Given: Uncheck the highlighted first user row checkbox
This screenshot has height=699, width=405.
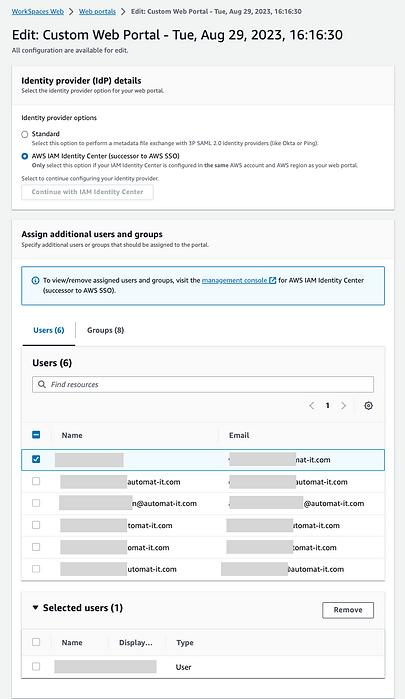Looking at the screenshot, I should (36, 459).
